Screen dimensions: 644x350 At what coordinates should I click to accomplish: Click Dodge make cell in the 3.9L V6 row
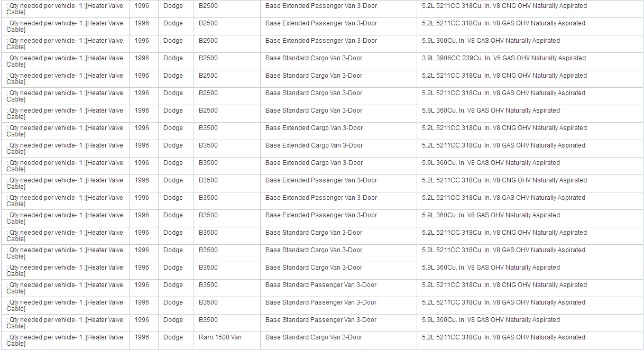click(176, 61)
